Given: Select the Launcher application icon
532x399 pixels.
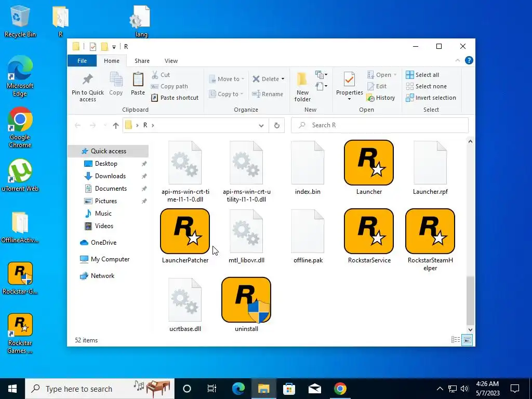Looking at the screenshot, I should tap(369, 163).
